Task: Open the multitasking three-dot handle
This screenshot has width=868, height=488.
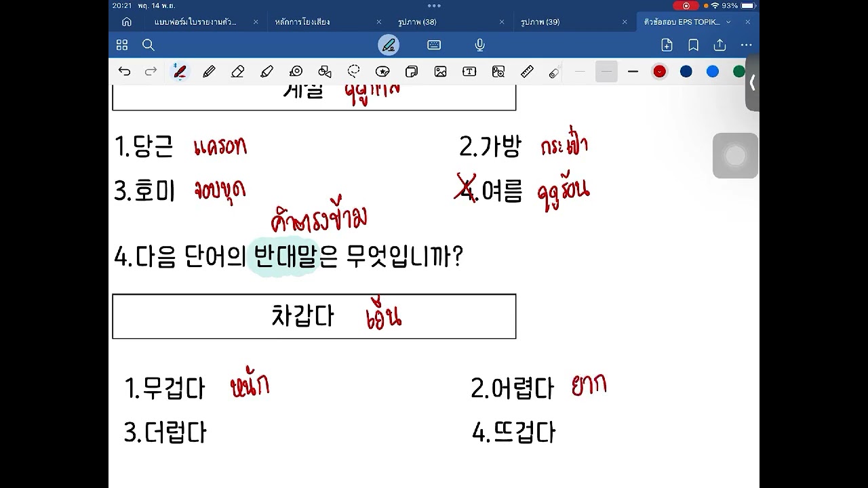Action: [434, 5]
